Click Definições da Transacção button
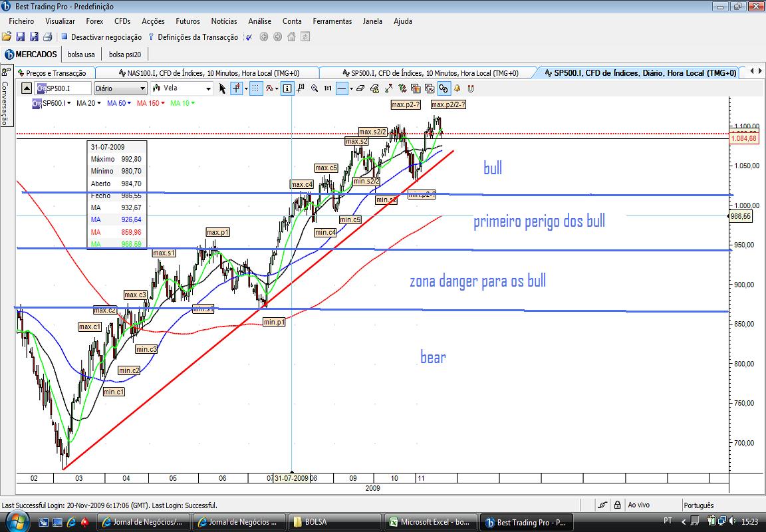 [193, 37]
